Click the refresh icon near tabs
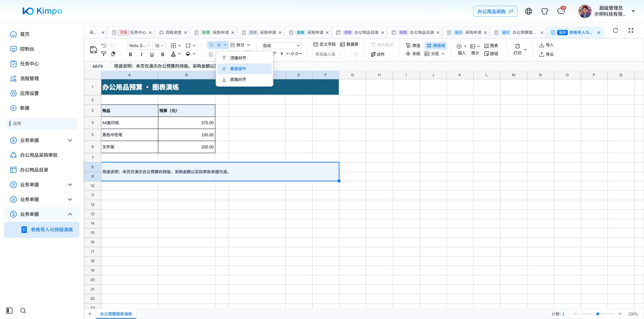This screenshot has width=644, height=319. (615, 30)
